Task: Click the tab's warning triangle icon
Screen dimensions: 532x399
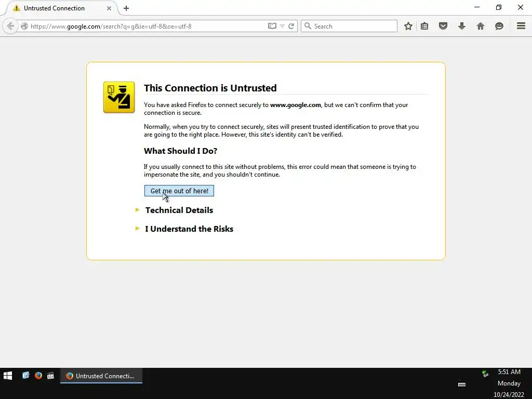Action: [17, 8]
